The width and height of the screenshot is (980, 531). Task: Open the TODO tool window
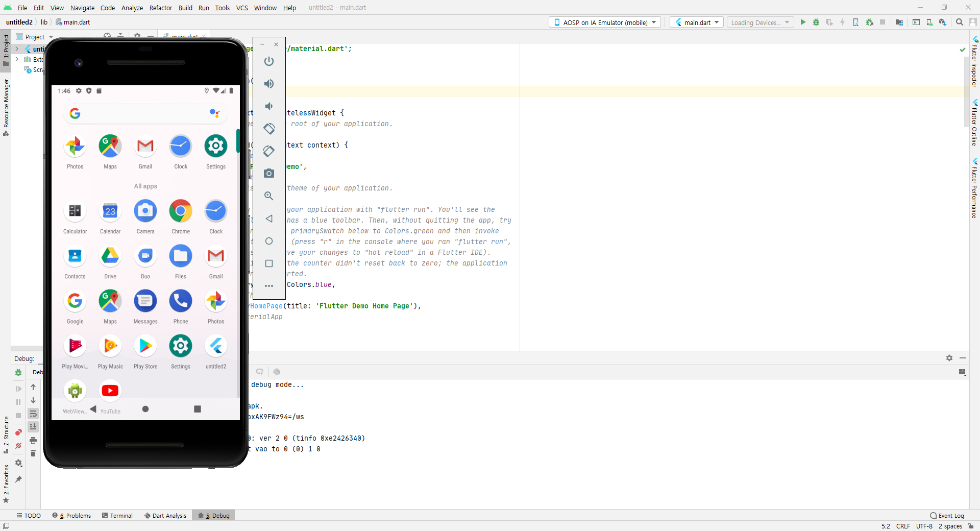(x=29, y=516)
